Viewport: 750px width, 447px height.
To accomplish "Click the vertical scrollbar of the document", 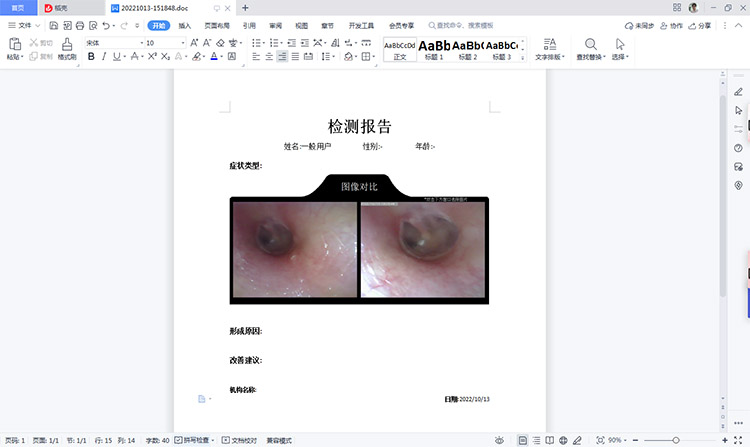I will (x=723, y=196).
